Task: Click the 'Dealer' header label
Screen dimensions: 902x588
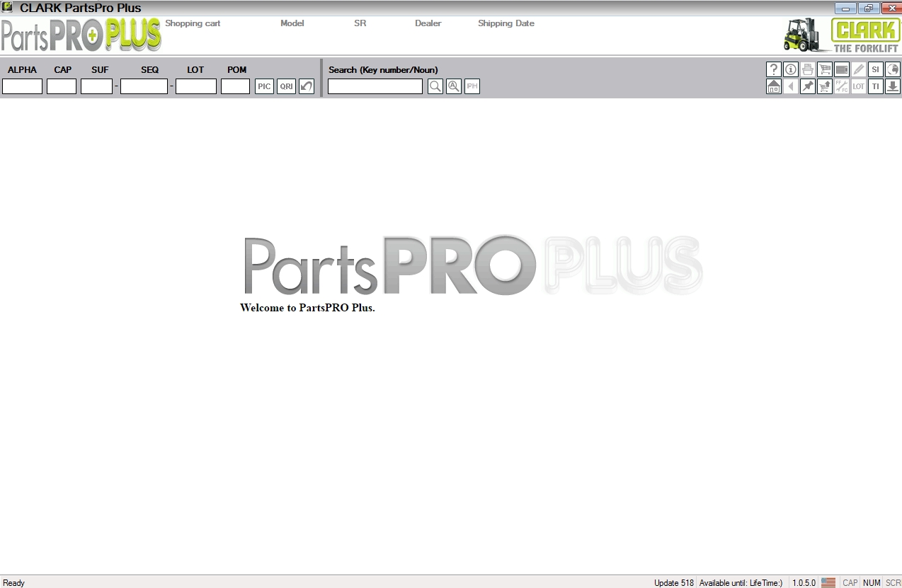Action: click(428, 23)
